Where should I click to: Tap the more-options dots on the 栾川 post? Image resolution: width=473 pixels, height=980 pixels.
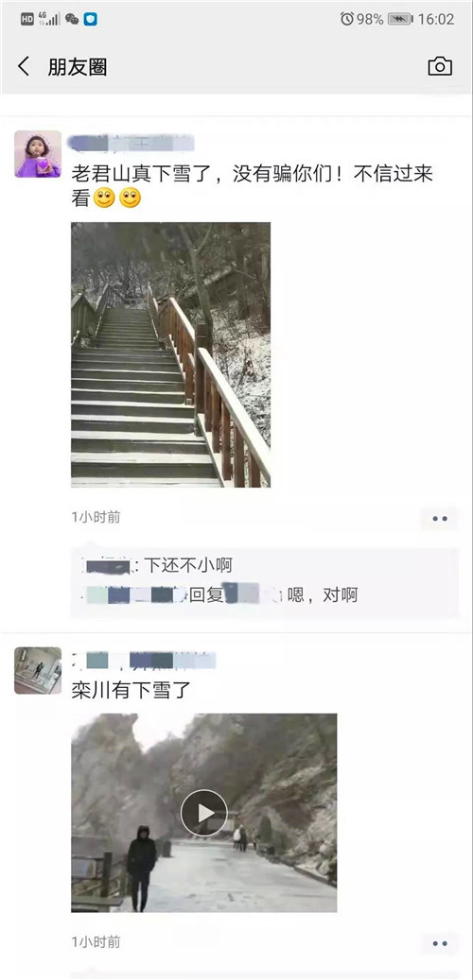point(440,943)
